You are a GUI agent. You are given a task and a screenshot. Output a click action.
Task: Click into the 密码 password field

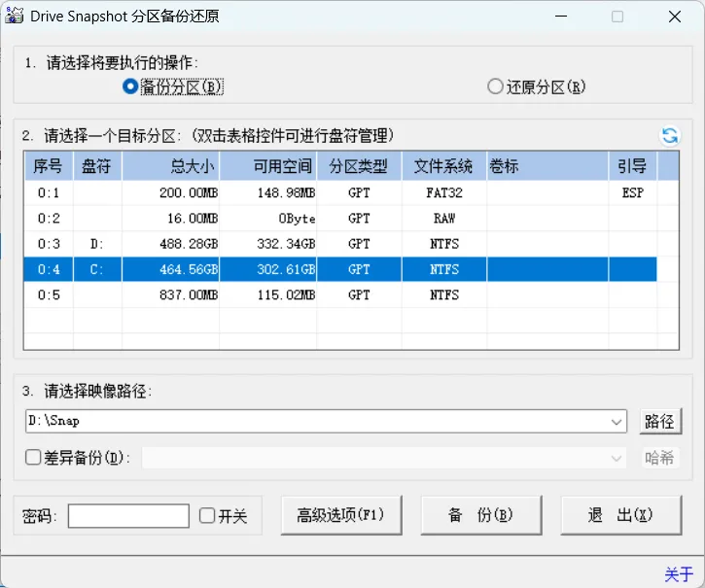tap(128, 516)
